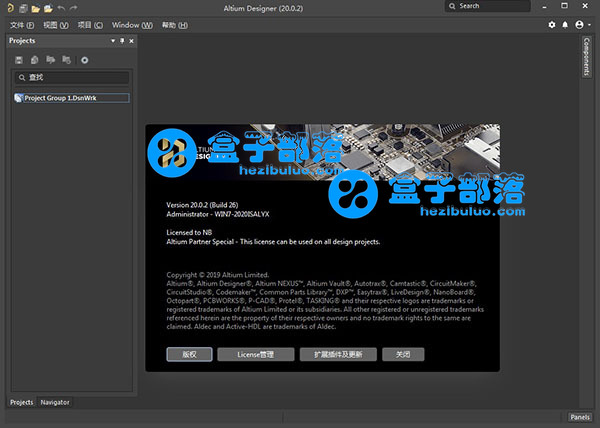600x428 pixels.
Task: Click the save icon in the Projects panel
Action: 19,60
